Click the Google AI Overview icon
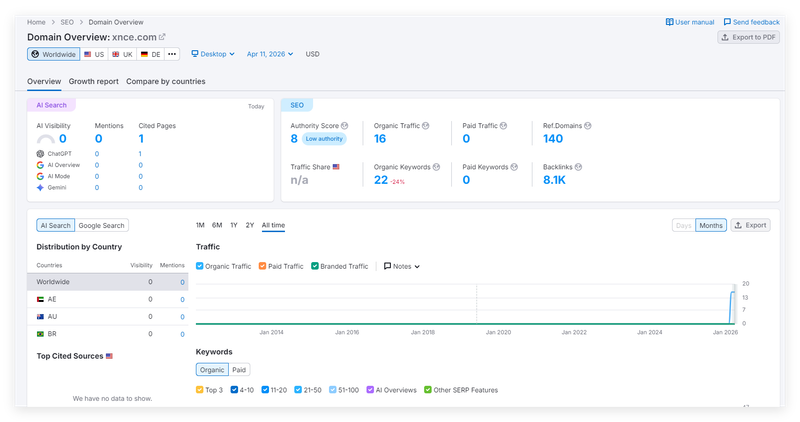The image size is (800, 422). 40,165
